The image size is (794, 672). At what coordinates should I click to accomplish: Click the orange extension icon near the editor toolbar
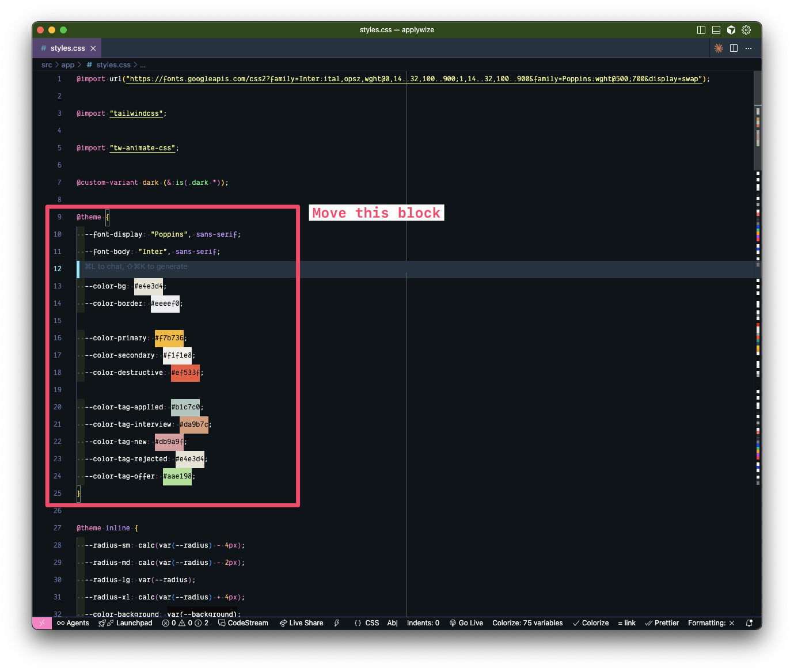pos(719,48)
